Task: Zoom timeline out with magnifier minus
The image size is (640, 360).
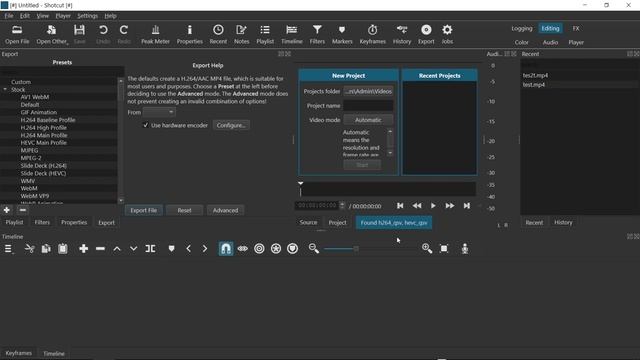Action: click(x=313, y=249)
